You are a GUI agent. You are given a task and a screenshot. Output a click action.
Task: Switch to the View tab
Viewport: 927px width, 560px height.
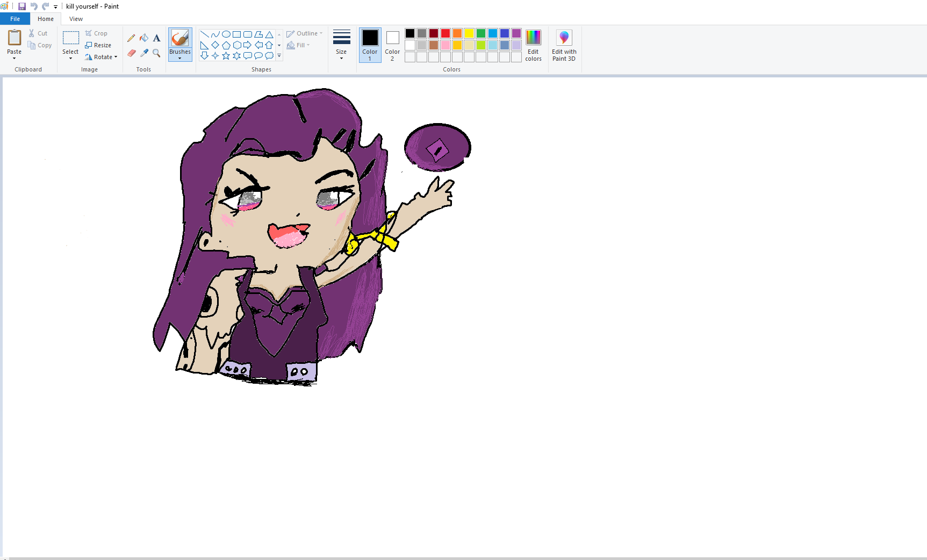tap(75, 18)
